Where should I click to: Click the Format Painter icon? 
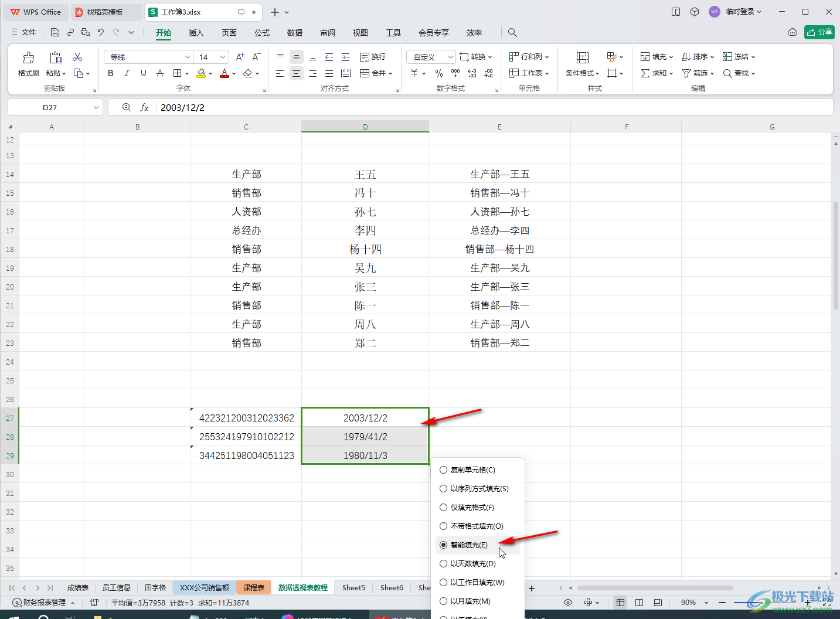tap(28, 57)
